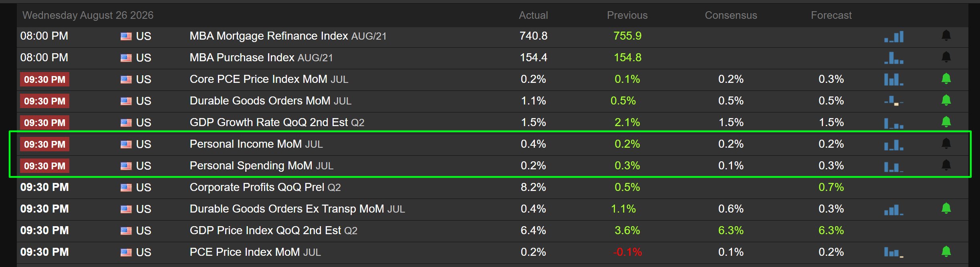Enable alert bell for MBA Mortgage Refinance Index
980x267 pixels.
[946, 36]
